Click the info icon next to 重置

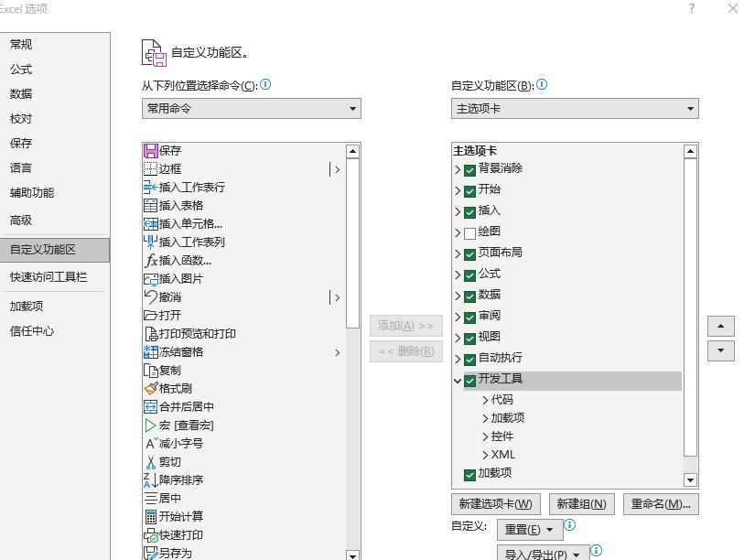tap(569, 525)
